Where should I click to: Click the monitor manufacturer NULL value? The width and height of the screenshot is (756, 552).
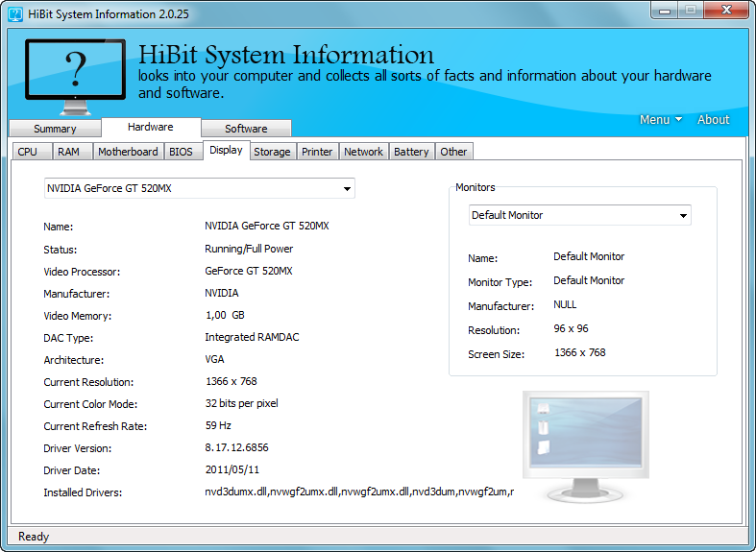pos(565,304)
